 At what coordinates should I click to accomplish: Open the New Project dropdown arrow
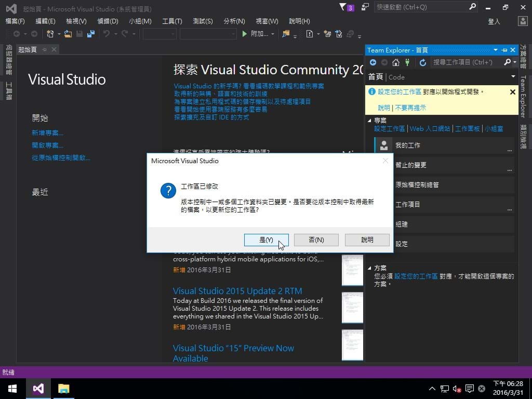click(59, 34)
